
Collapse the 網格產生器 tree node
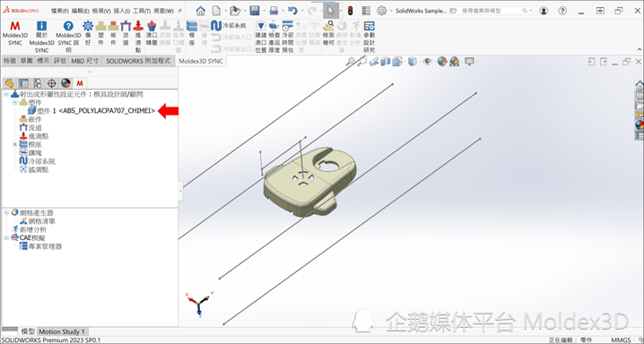[6, 213]
